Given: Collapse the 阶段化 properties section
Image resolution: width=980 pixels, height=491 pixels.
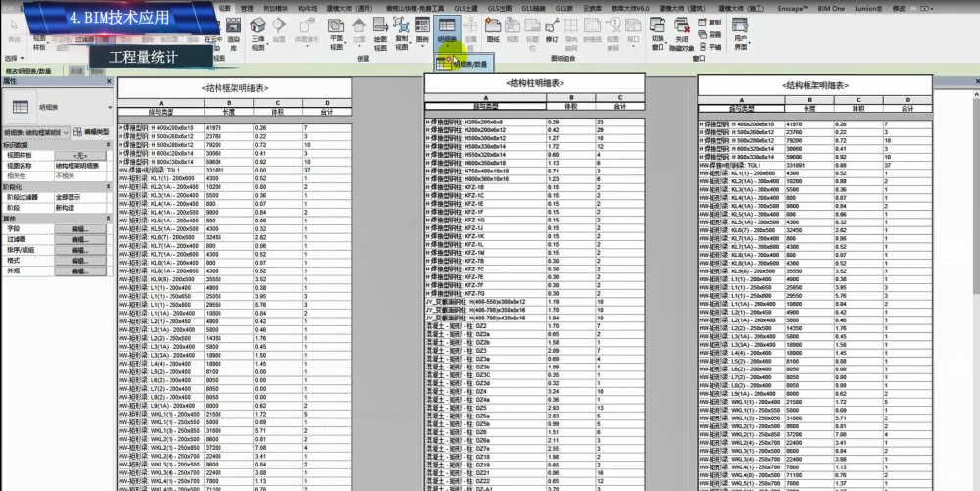Looking at the screenshot, I should [x=110, y=186].
